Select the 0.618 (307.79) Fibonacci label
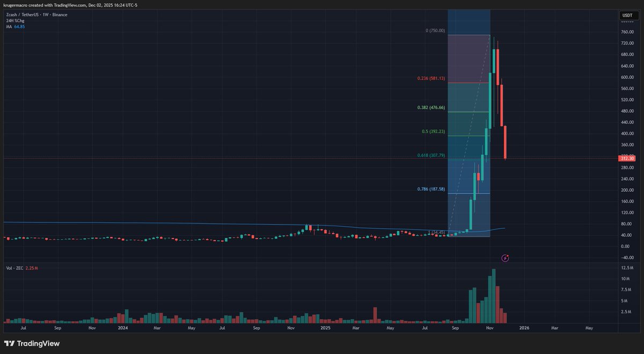The height and width of the screenshot is (354, 644). tap(430, 156)
